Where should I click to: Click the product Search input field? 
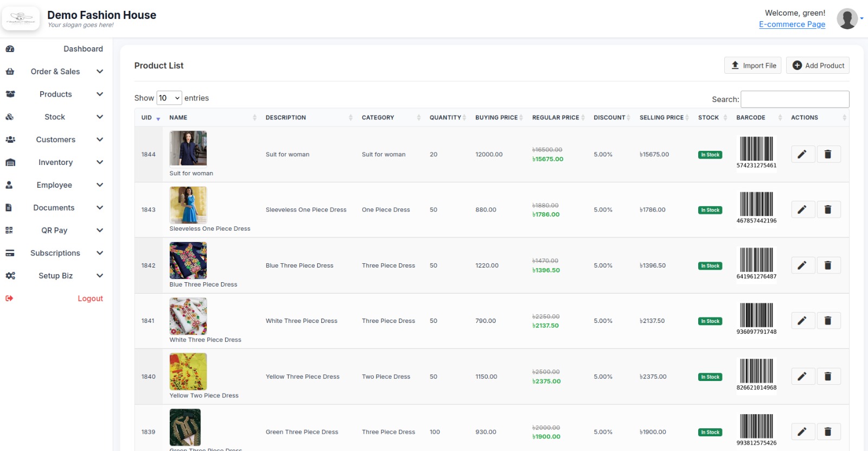click(x=794, y=99)
